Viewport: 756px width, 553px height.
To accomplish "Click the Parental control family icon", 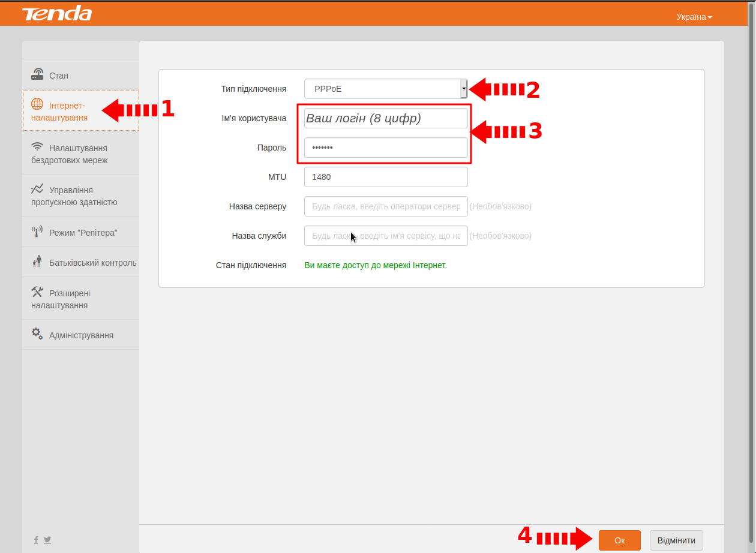I will (x=37, y=262).
